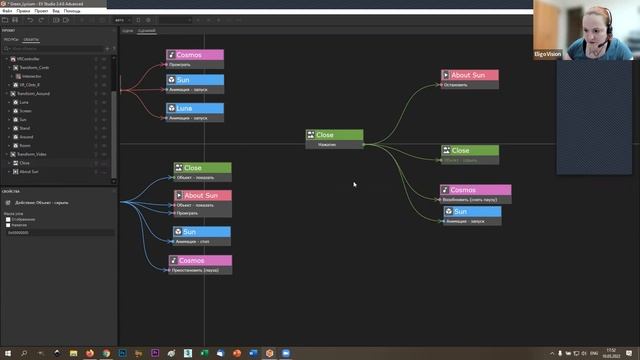Open Excel from the taskbar
The width and height of the screenshot is (640, 360).
pos(204,353)
